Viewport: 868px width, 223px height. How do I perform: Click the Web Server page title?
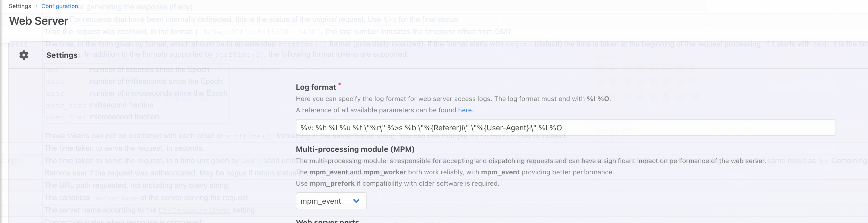(x=38, y=21)
